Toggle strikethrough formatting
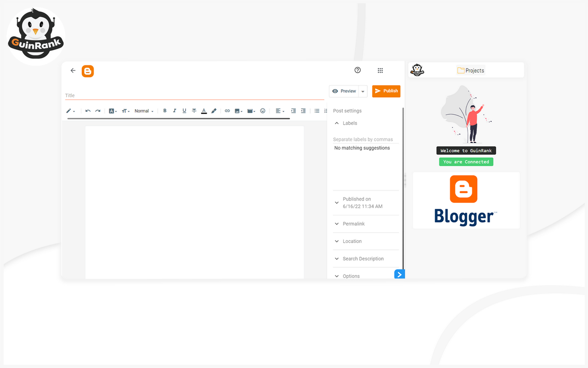The height and width of the screenshot is (368, 588). coord(194,111)
